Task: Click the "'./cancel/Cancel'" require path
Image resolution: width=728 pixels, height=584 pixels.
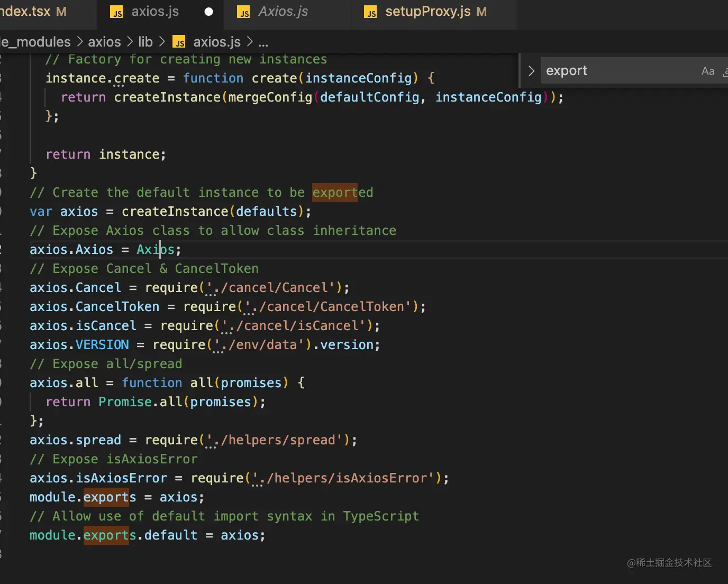Action: [x=270, y=288]
